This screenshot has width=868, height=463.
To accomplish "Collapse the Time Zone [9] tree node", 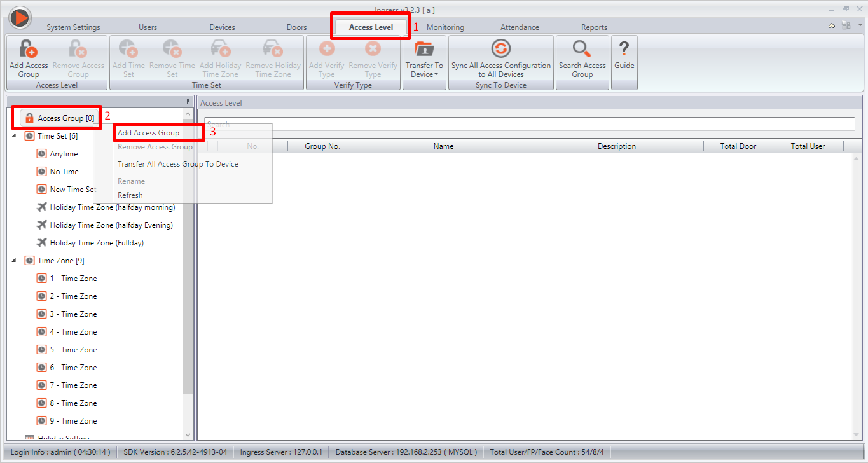I will (15, 261).
